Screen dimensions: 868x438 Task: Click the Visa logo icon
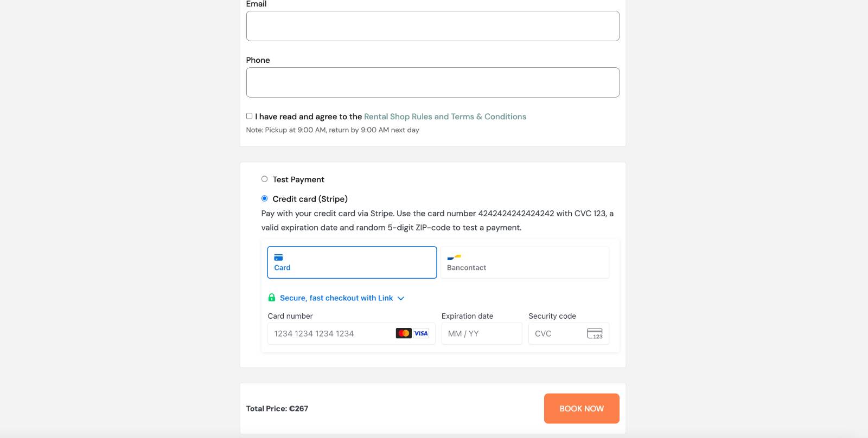(421, 333)
